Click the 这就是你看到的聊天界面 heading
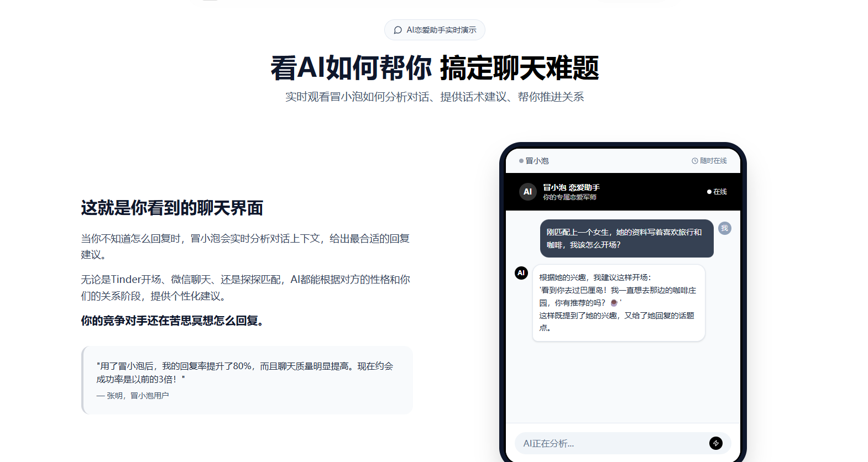 172,208
